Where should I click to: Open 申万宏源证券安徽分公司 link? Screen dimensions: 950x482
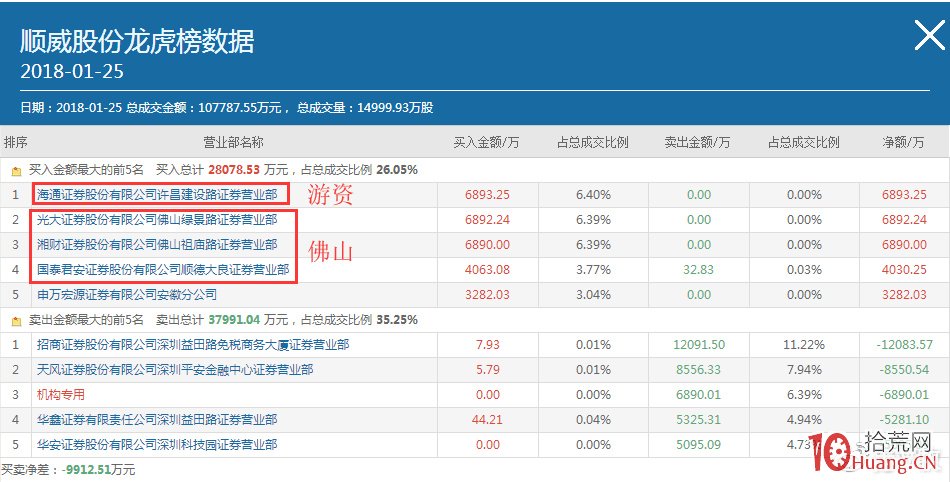[x=127, y=295]
